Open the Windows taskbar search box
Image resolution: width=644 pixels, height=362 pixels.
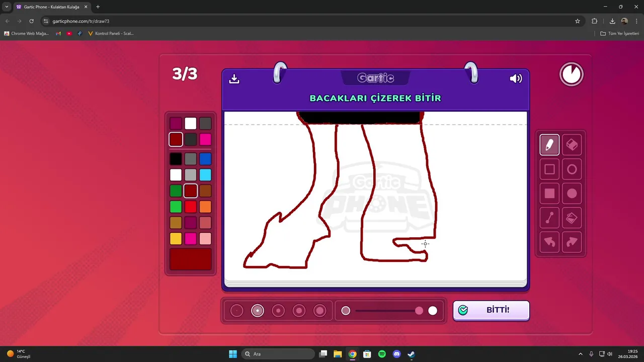point(279,354)
